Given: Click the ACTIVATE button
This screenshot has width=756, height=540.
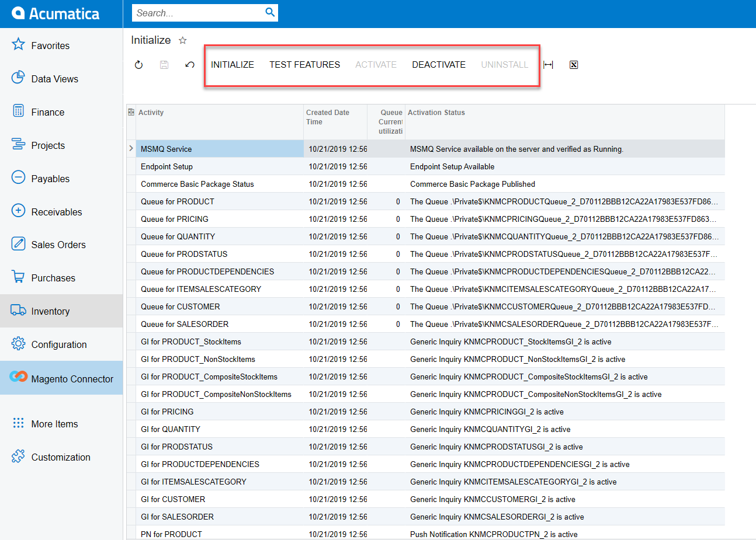Looking at the screenshot, I should pos(376,65).
